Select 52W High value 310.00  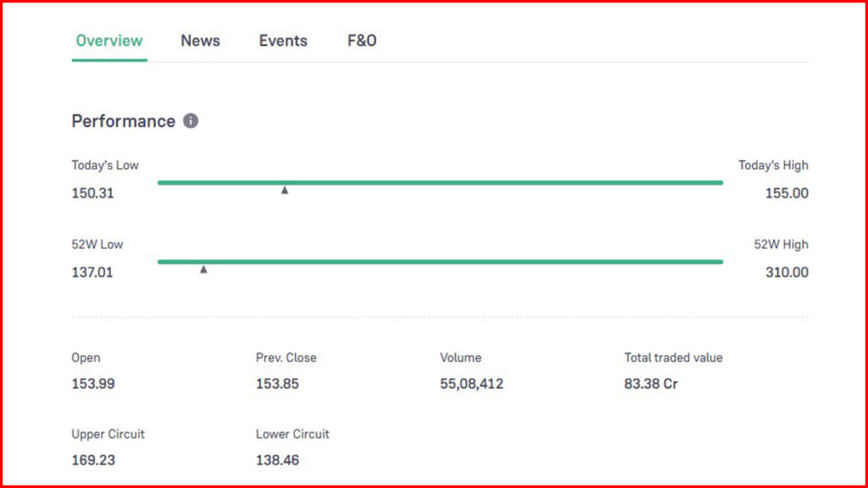coord(787,272)
